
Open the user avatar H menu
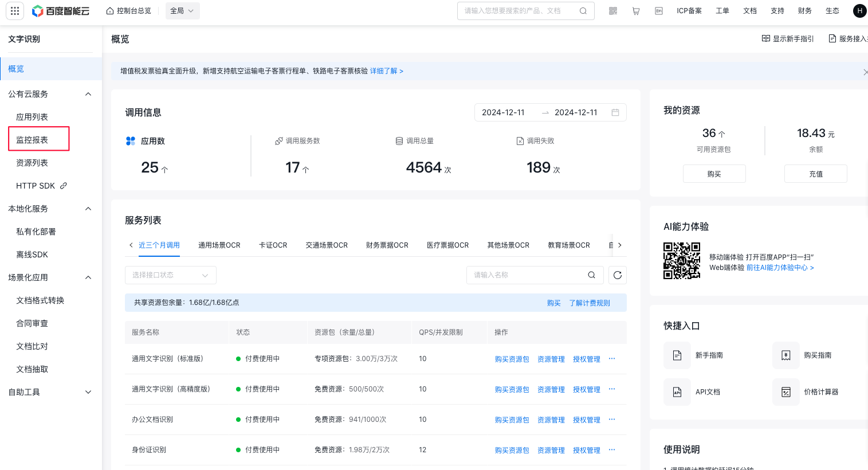(859, 11)
